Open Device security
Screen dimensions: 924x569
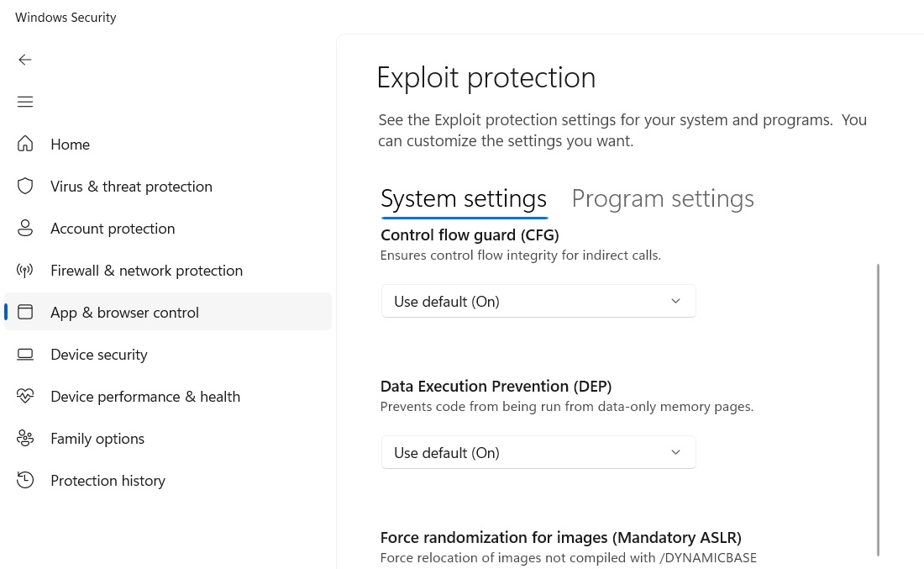pos(98,354)
